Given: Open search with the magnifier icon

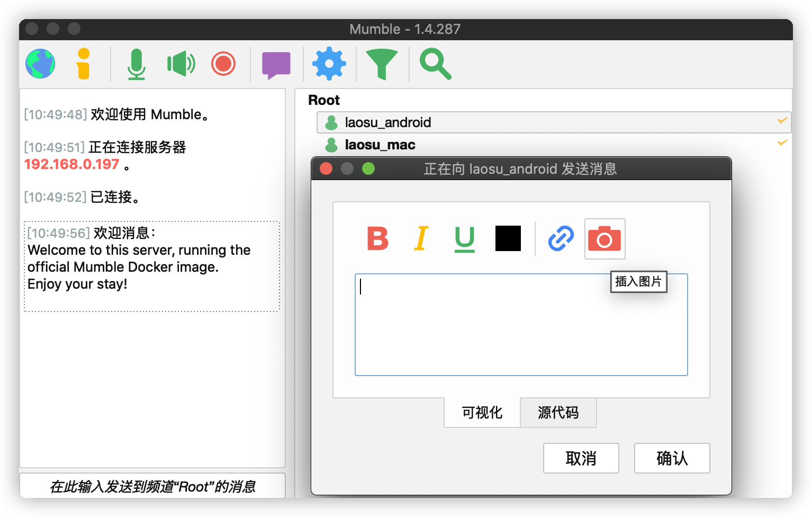Looking at the screenshot, I should [x=435, y=64].
